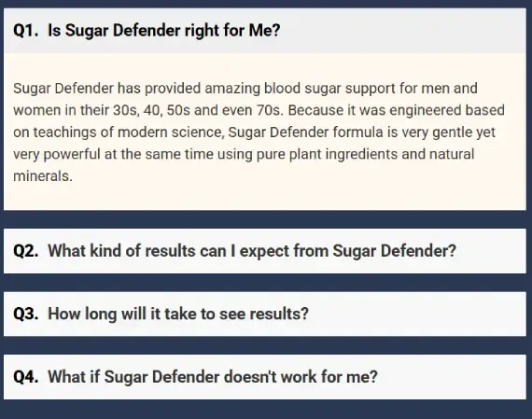Screen dimensions: 532x419
Task: Click blank area of Q4 header bar
Action: 451,377
